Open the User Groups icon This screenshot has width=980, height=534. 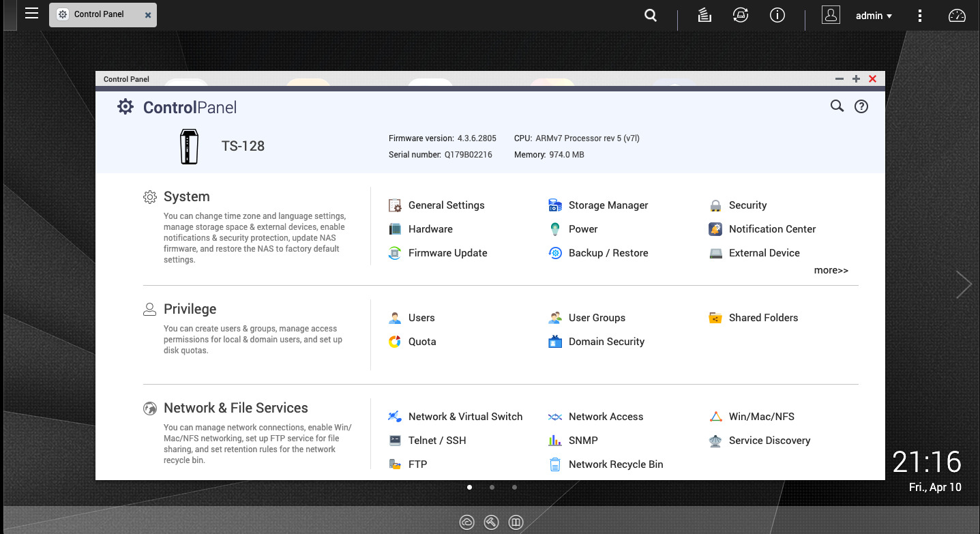tap(555, 318)
